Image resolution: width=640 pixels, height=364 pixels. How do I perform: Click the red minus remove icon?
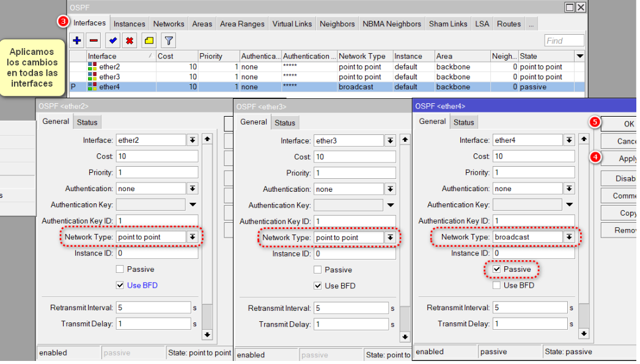coord(94,41)
